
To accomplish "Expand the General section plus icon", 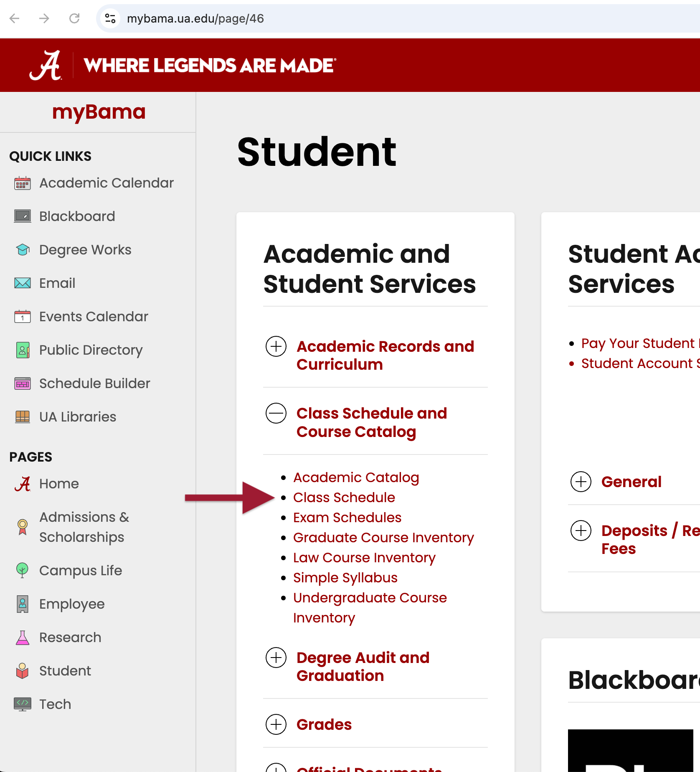I will [x=581, y=482].
